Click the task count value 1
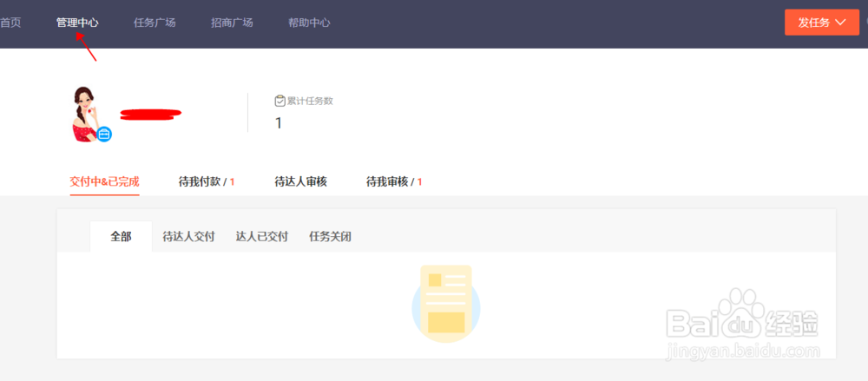This screenshot has width=868, height=381. [x=279, y=123]
